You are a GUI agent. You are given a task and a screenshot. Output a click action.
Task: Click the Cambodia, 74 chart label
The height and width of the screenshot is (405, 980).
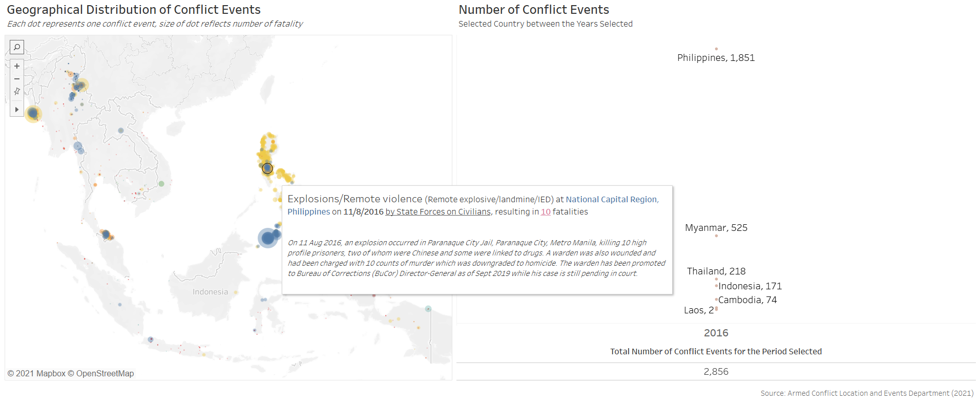[x=747, y=300]
